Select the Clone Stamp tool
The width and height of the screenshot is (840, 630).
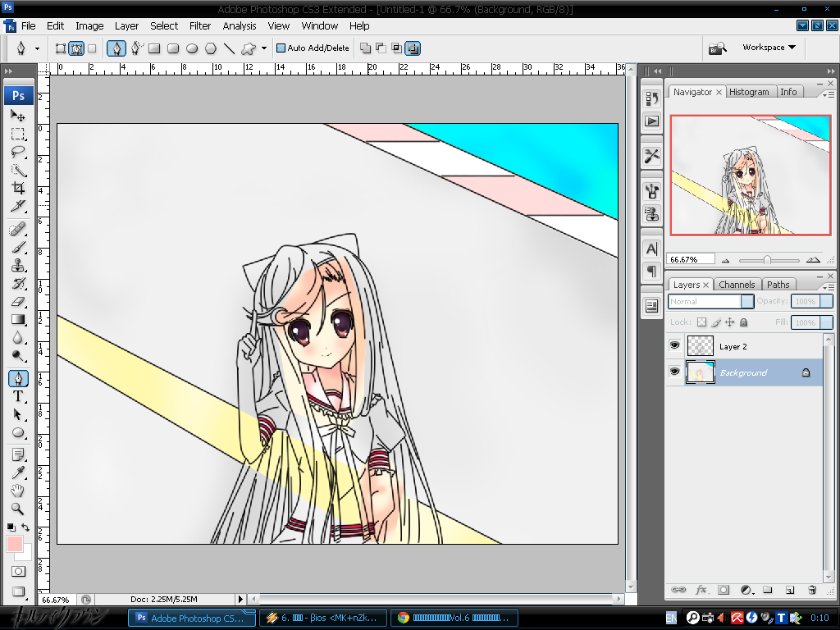click(18, 266)
